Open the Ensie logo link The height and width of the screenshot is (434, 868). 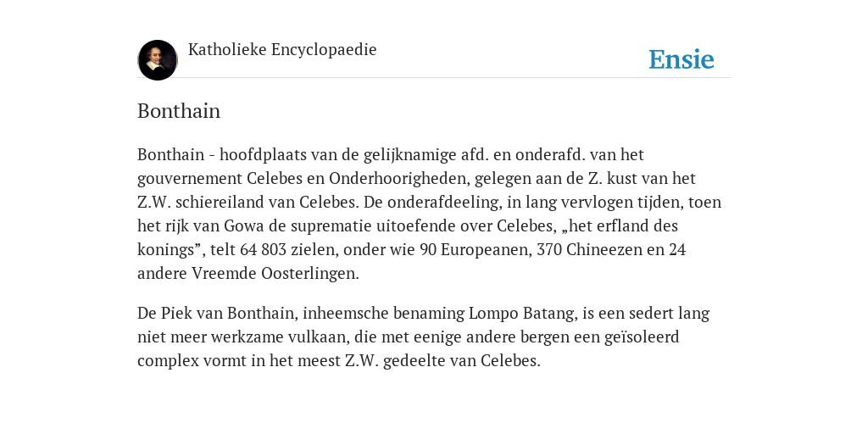pos(682,59)
